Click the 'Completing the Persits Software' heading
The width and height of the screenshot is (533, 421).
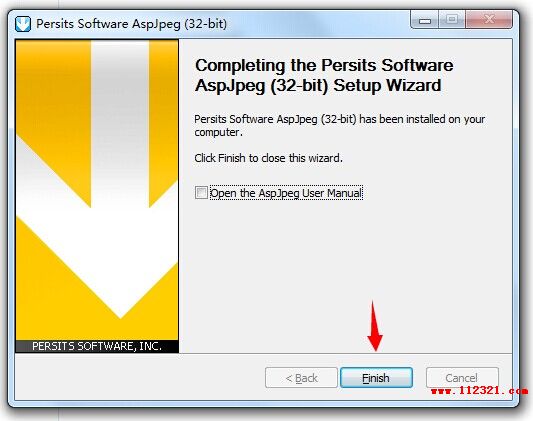324,65
